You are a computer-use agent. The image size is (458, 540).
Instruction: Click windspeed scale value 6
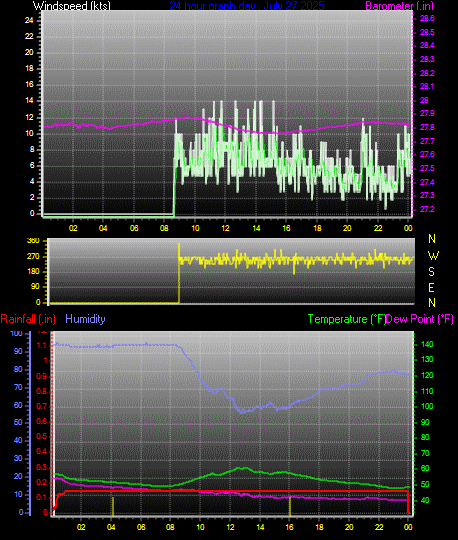[32, 165]
